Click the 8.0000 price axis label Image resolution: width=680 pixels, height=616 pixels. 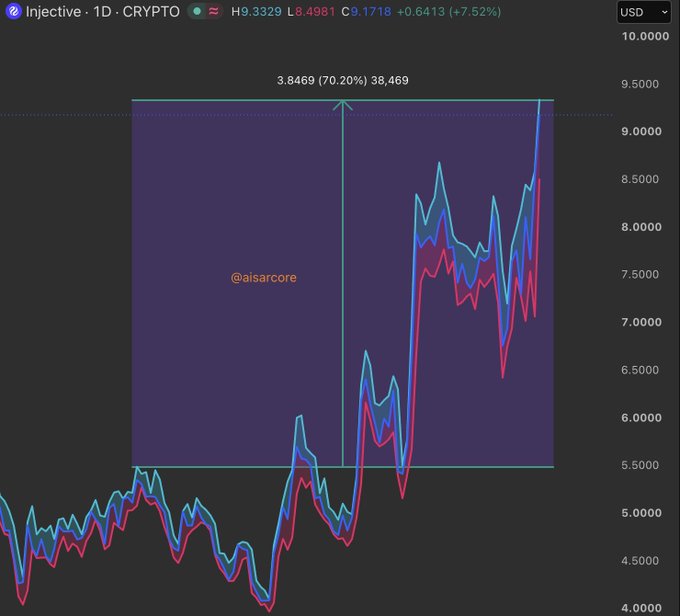(x=641, y=227)
